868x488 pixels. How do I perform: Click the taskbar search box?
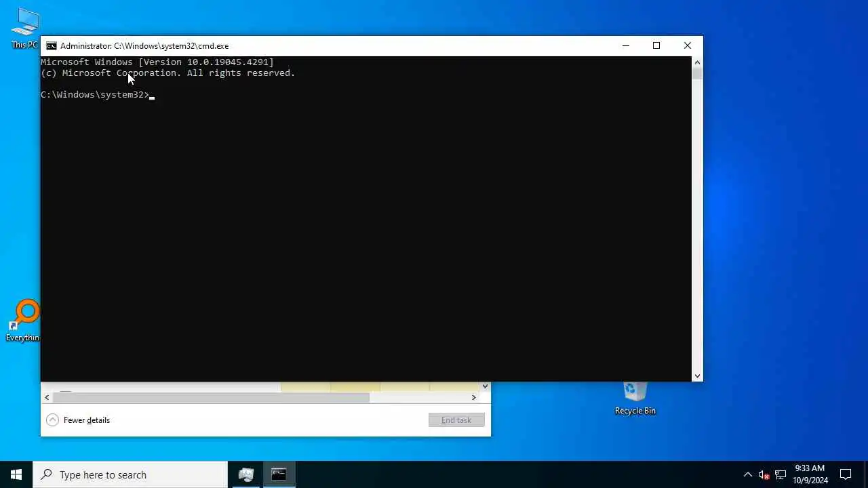tap(130, 474)
